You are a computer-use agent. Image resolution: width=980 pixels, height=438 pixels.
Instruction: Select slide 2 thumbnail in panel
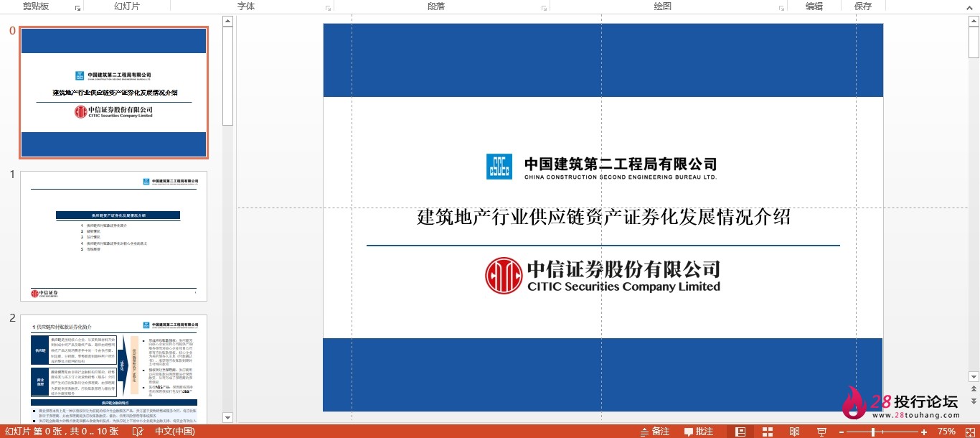114,369
